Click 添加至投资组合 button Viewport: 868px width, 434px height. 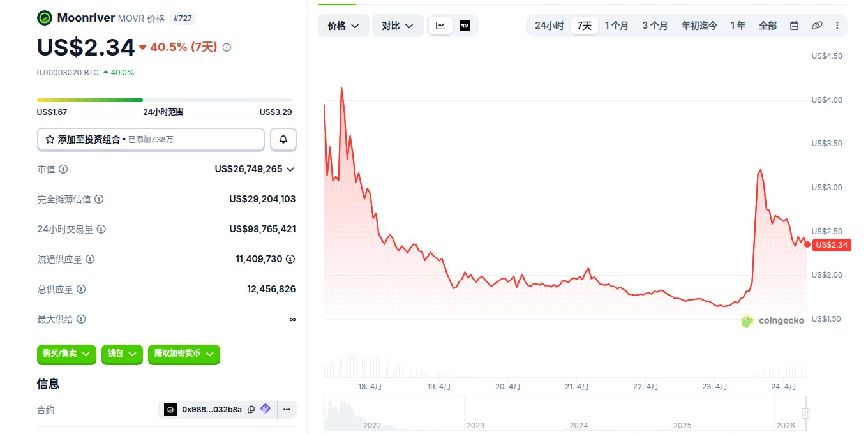pos(151,139)
